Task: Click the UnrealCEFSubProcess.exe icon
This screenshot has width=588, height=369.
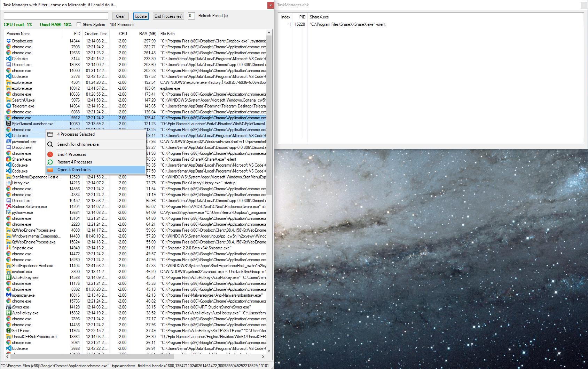Action: [x=9, y=337]
